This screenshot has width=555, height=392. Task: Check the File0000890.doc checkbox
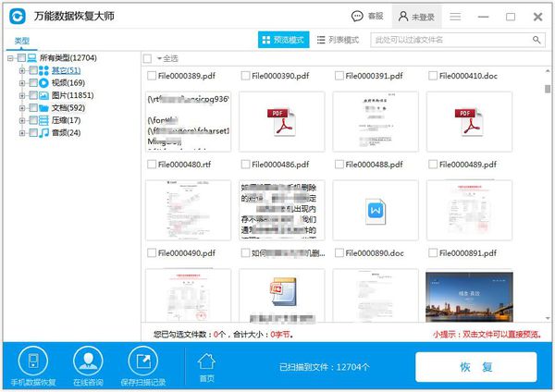pos(339,252)
